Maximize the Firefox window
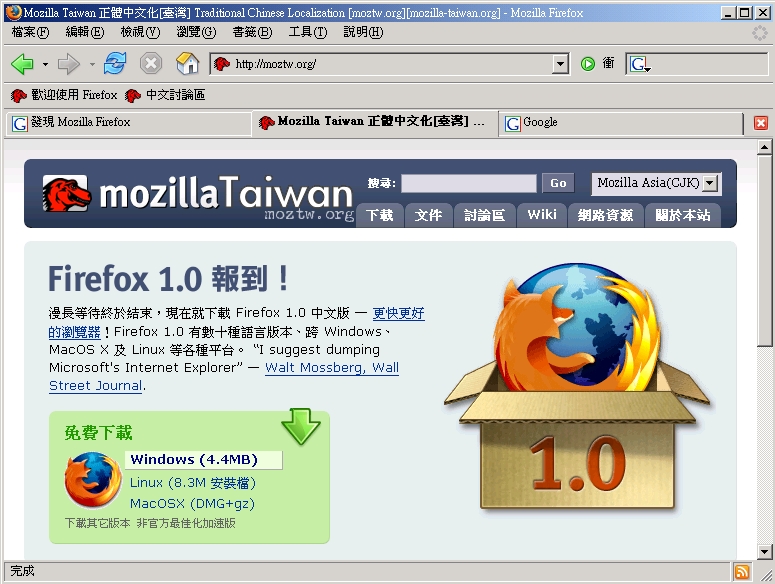Viewport: 775px width, 584px height. pyautogui.click(x=745, y=13)
